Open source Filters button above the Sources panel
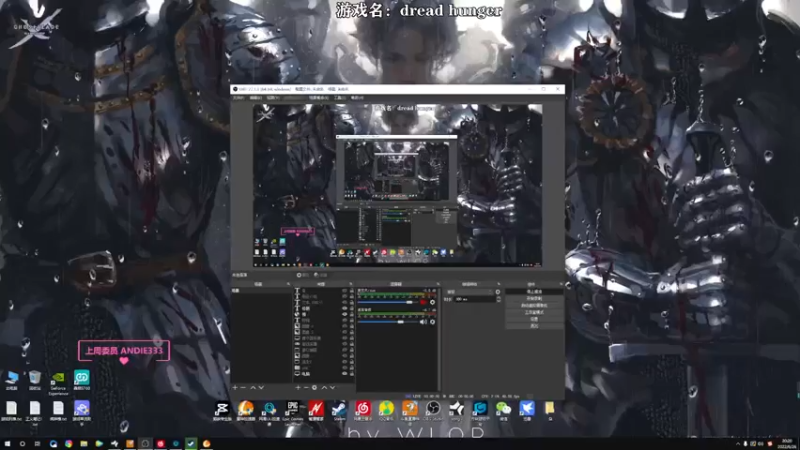 pos(321,275)
